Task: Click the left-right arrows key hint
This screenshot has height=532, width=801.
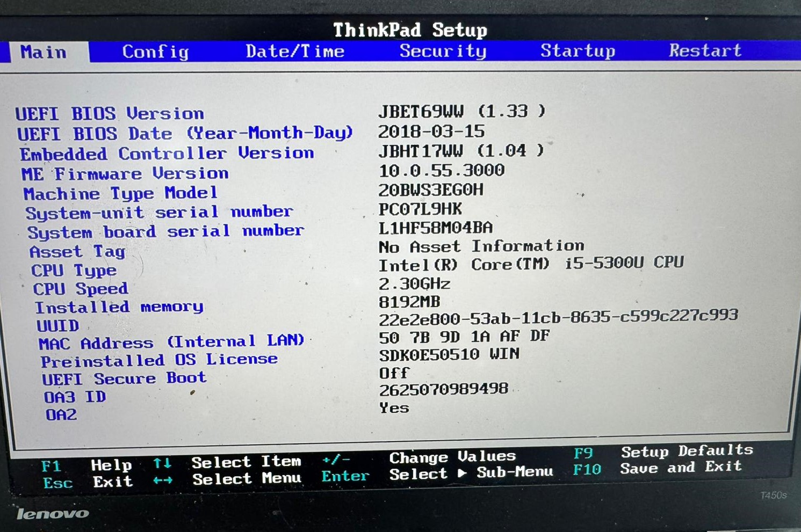Action: pyautogui.click(x=163, y=480)
